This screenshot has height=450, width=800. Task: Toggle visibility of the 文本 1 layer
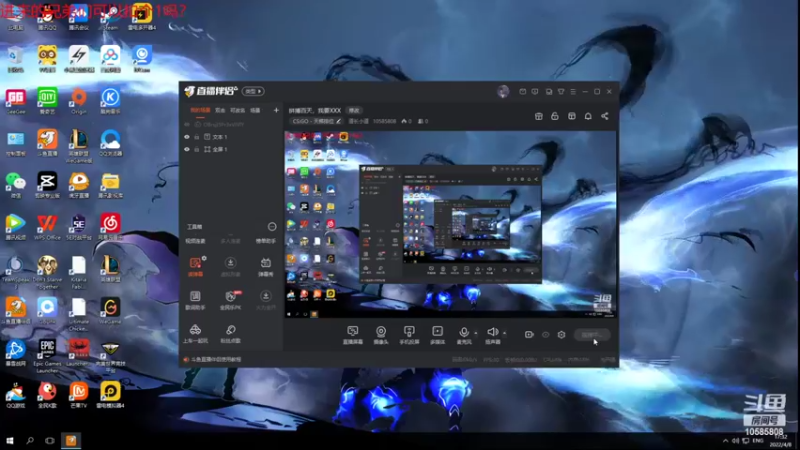coord(187,137)
